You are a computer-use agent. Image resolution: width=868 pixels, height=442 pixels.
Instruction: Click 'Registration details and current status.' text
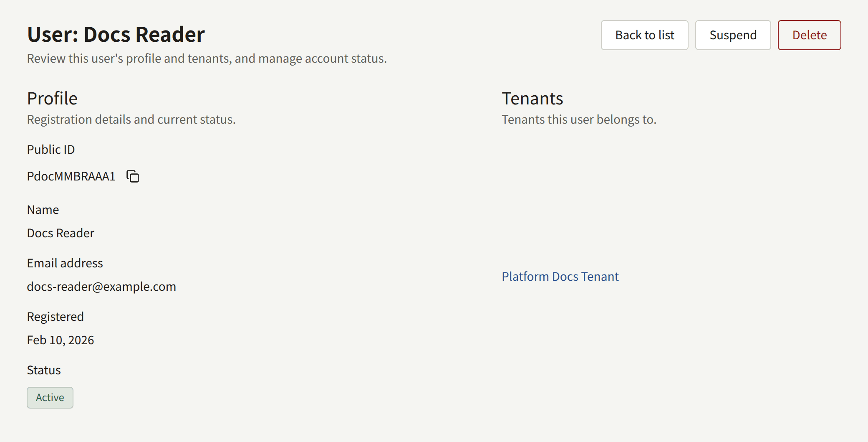click(x=131, y=119)
